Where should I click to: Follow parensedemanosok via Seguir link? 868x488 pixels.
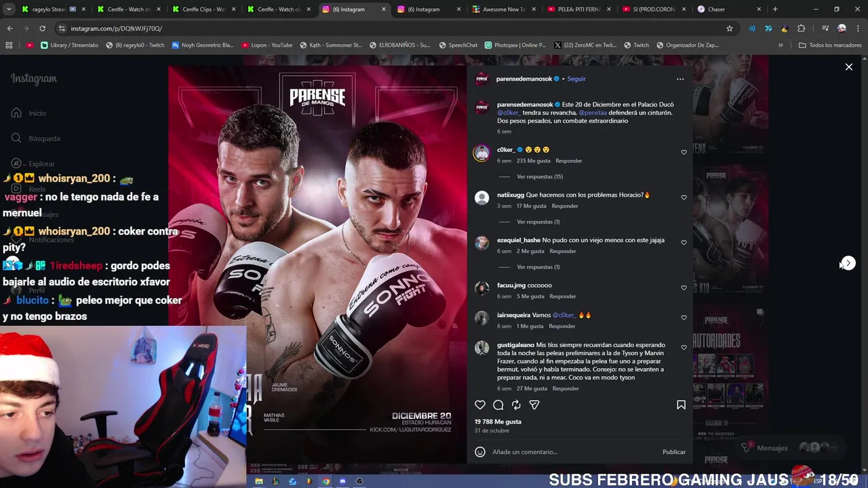(576, 79)
